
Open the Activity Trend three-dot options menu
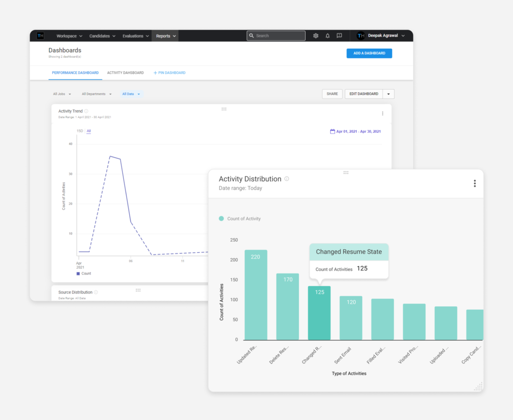(382, 113)
